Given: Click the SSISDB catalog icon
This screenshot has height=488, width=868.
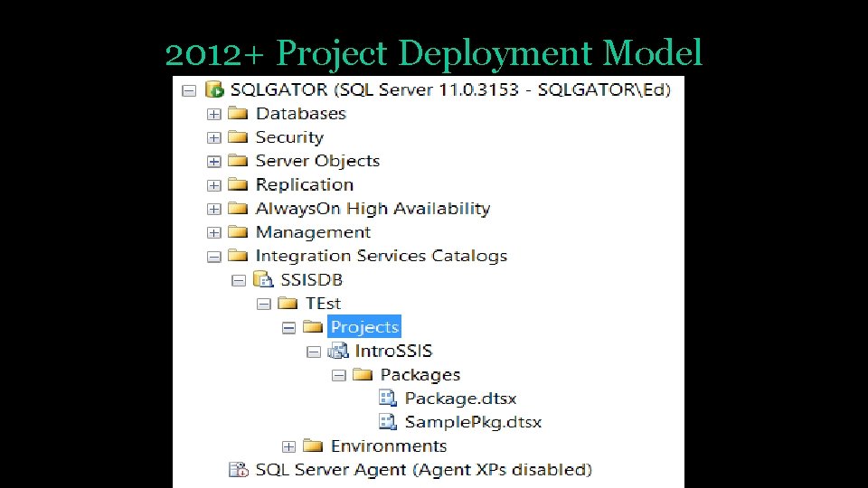Looking at the screenshot, I should coord(263,279).
